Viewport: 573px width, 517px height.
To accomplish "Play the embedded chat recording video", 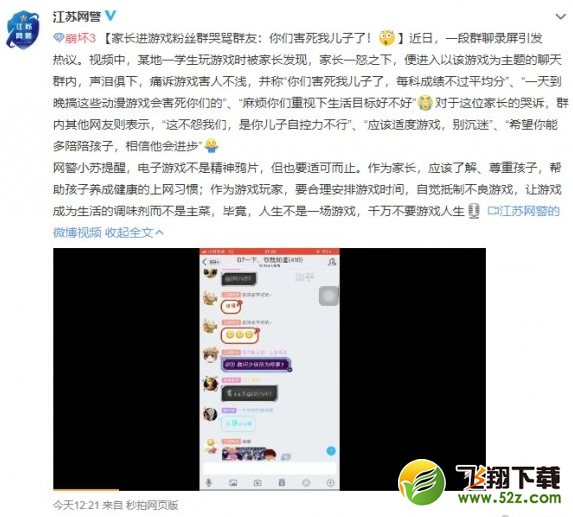I will click(x=269, y=369).
